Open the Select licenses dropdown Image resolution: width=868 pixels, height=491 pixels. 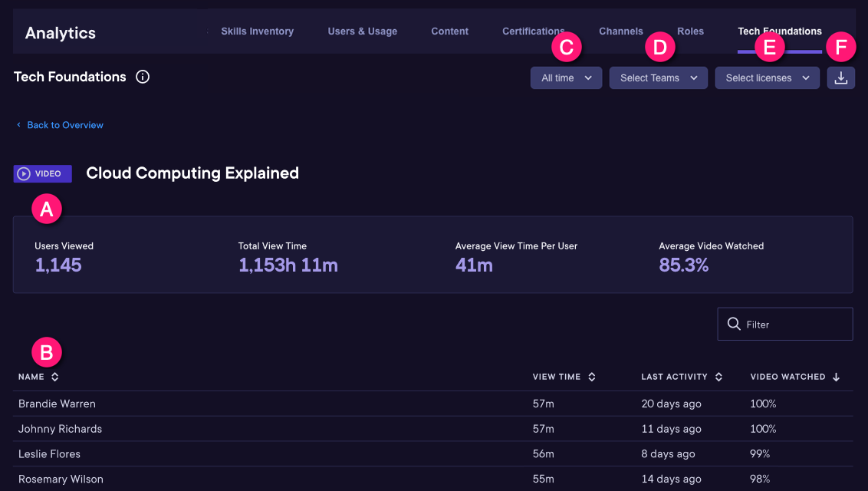(x=767, y=77)
